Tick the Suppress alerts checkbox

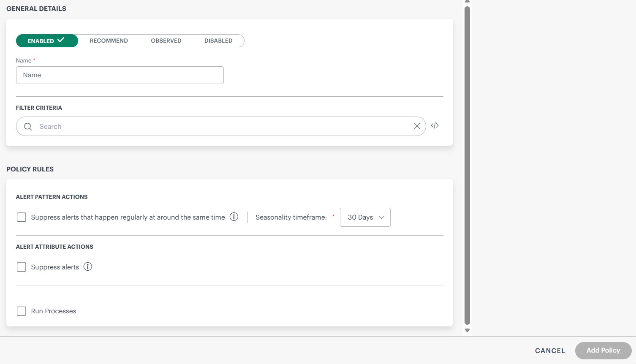click(22, 267)
